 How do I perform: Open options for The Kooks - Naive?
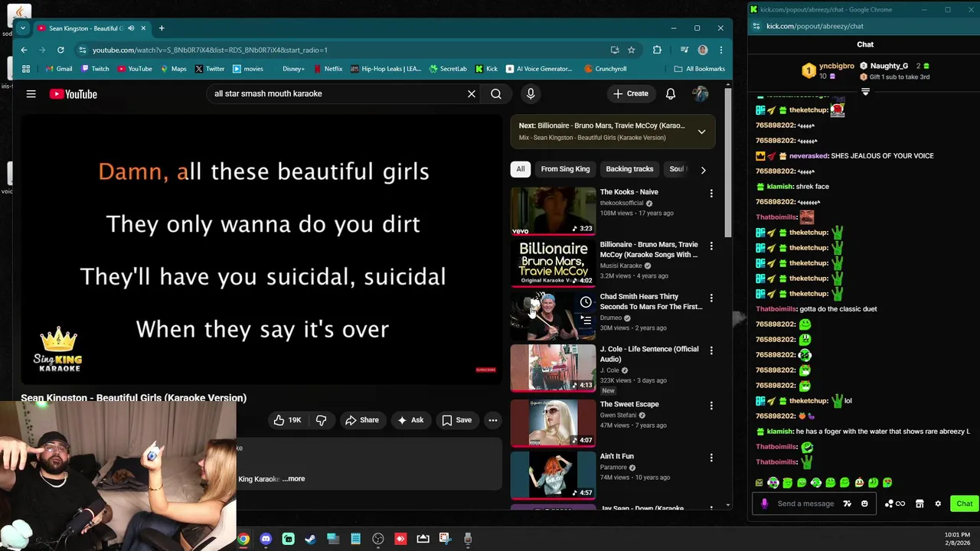click(x=711, y=194)
